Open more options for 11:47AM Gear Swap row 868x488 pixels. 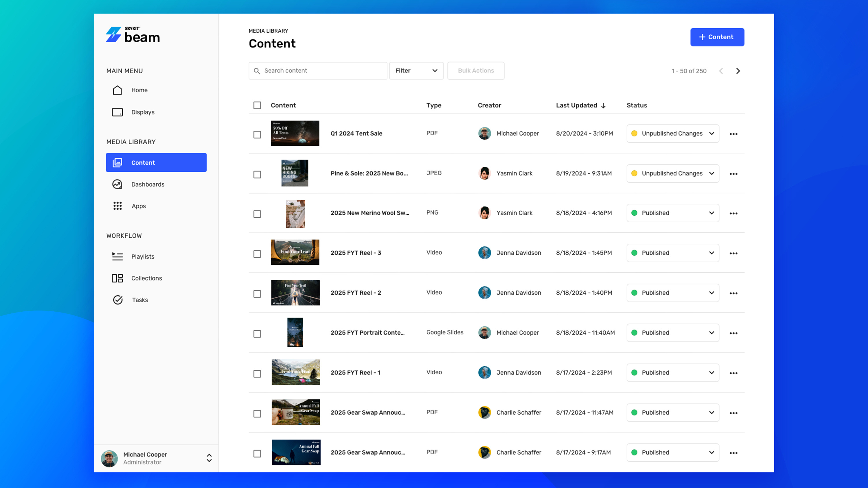click(733, 413)
